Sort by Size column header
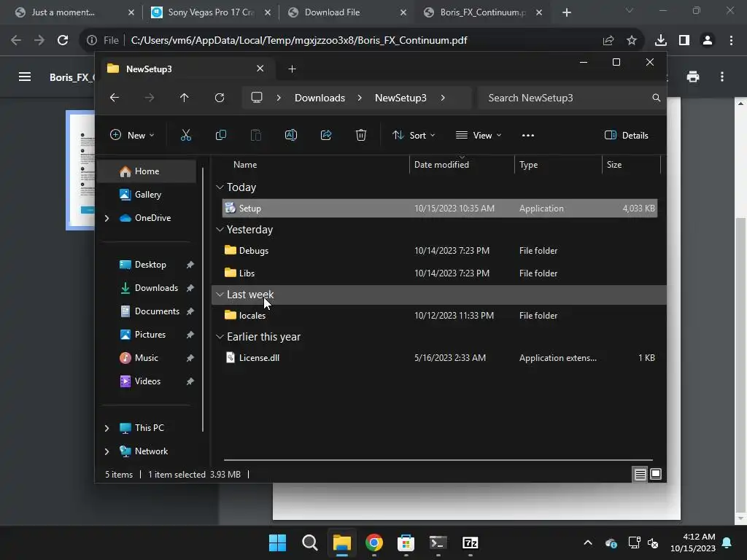 (614, 165)
